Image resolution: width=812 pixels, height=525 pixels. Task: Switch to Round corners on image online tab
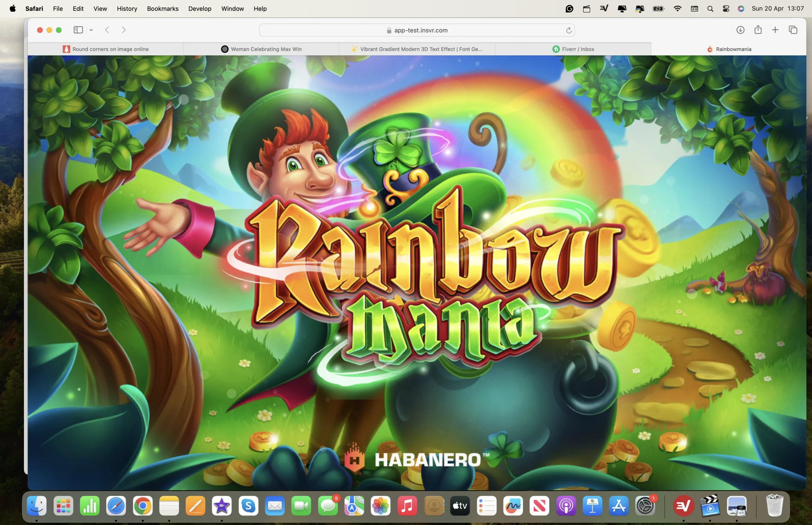pos(105,49)
